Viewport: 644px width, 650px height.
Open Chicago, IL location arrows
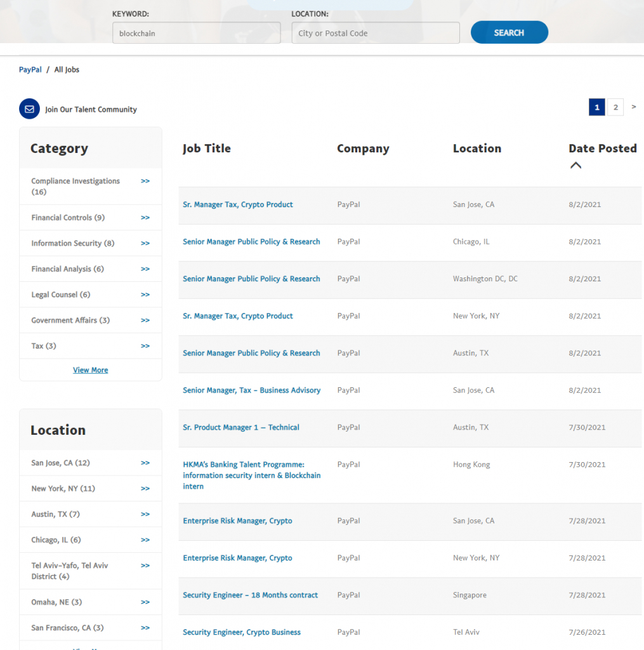[145, 540]
